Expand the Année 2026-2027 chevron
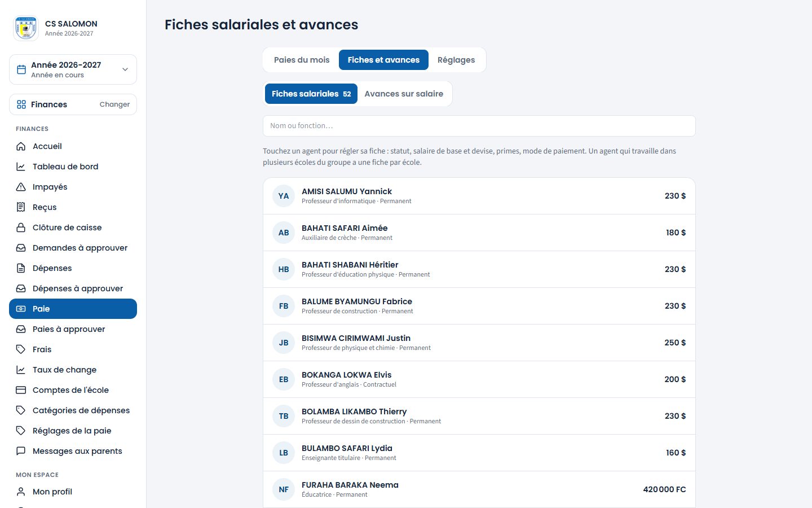The image size is (812, 508). click(x=125, y=69)
